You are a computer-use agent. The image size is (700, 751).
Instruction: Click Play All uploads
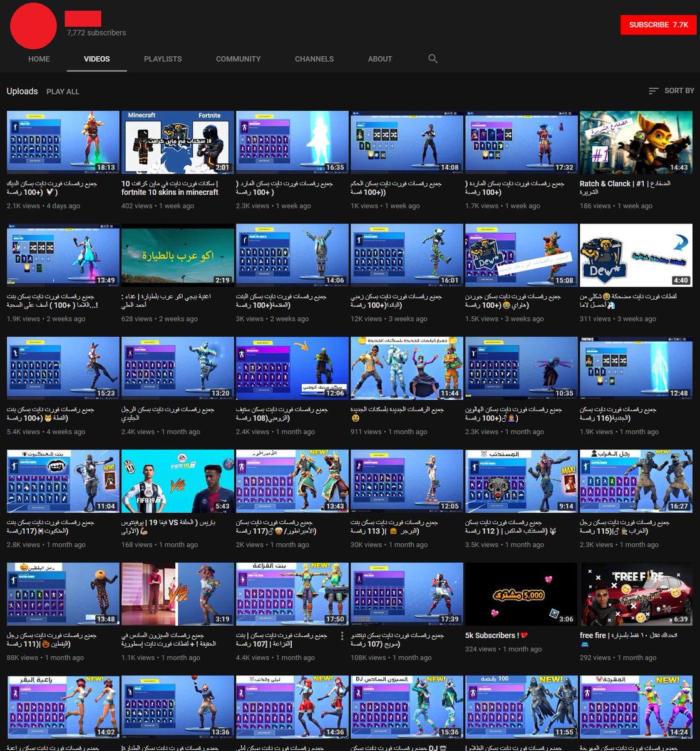coord(63,91)
